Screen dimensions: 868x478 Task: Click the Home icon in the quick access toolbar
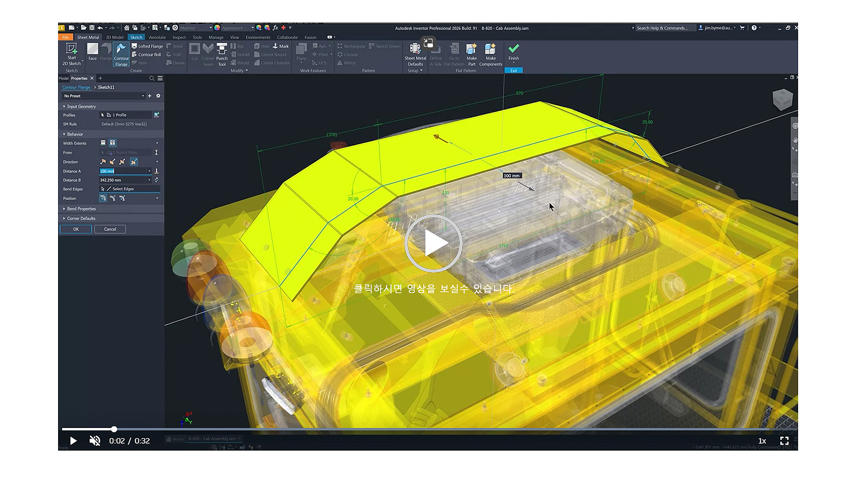(x=126, y=27)
